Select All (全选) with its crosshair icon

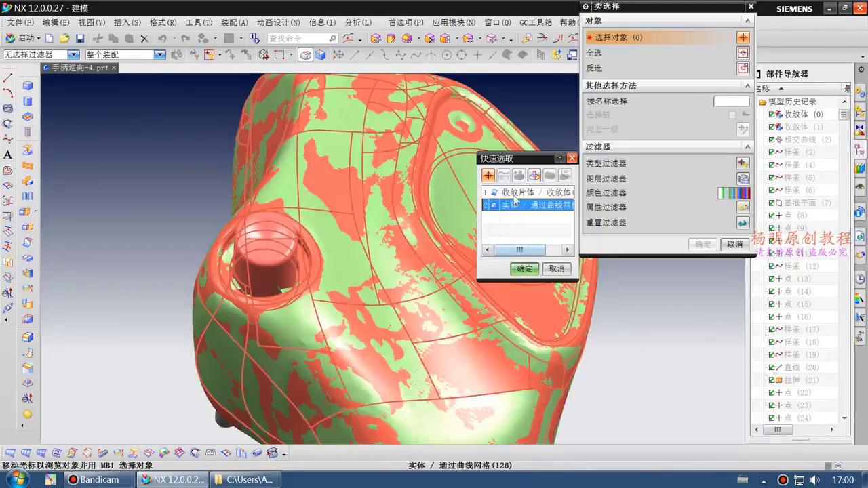coord(743,52)
